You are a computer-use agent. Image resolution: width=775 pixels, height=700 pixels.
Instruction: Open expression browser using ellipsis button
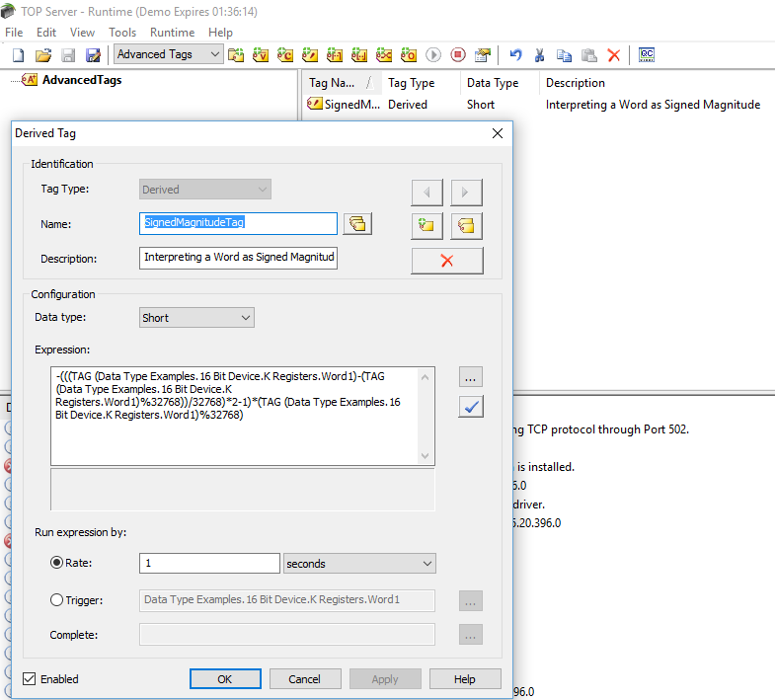click(x=471, y=377)
